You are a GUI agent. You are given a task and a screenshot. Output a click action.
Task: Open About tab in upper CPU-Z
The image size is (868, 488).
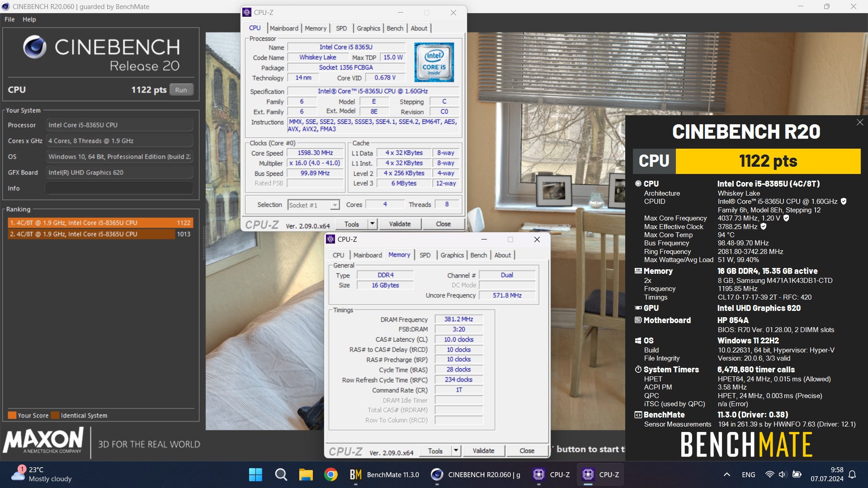(419, 28)
